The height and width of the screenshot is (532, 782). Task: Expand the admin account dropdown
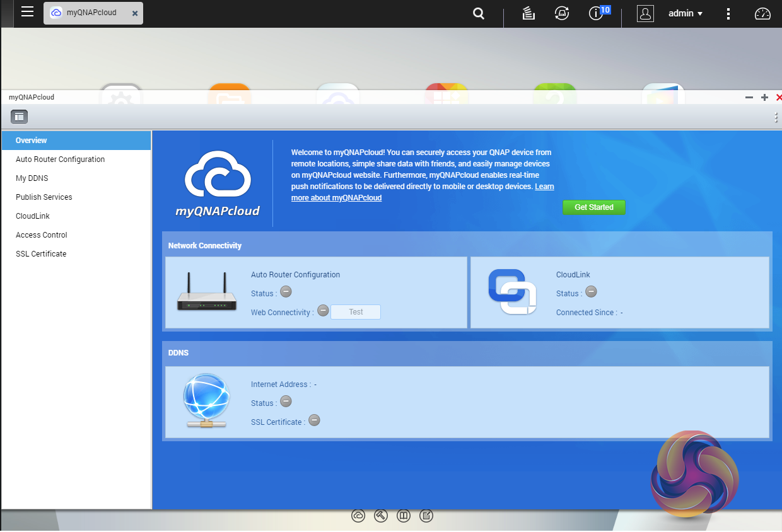(x=686, y=13)
